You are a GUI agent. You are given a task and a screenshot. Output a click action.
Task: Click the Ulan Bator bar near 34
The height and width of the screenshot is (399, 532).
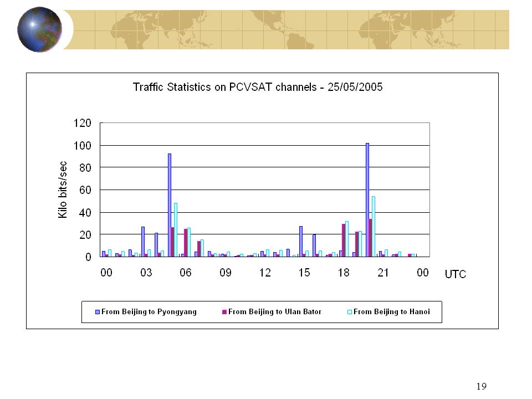[x=371, y=238]
